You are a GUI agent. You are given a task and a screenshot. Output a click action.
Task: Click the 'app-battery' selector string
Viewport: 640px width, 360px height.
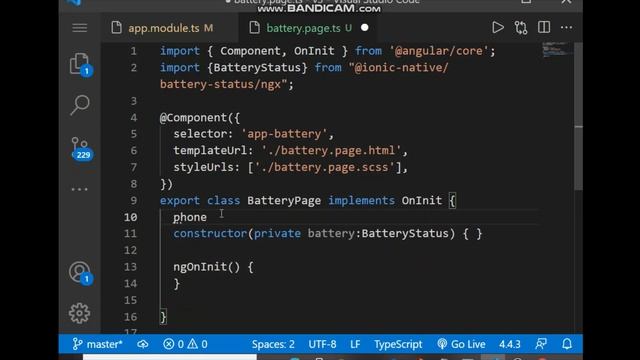(284, 134)
